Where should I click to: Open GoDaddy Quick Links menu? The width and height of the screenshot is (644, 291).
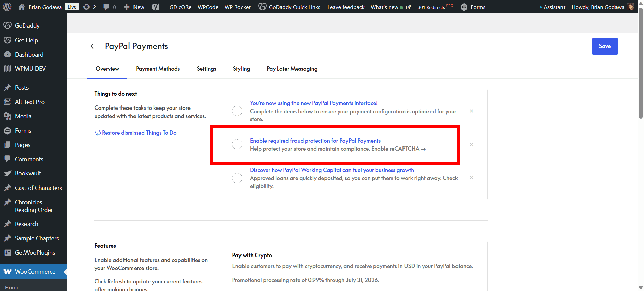(x=289, y=7)
